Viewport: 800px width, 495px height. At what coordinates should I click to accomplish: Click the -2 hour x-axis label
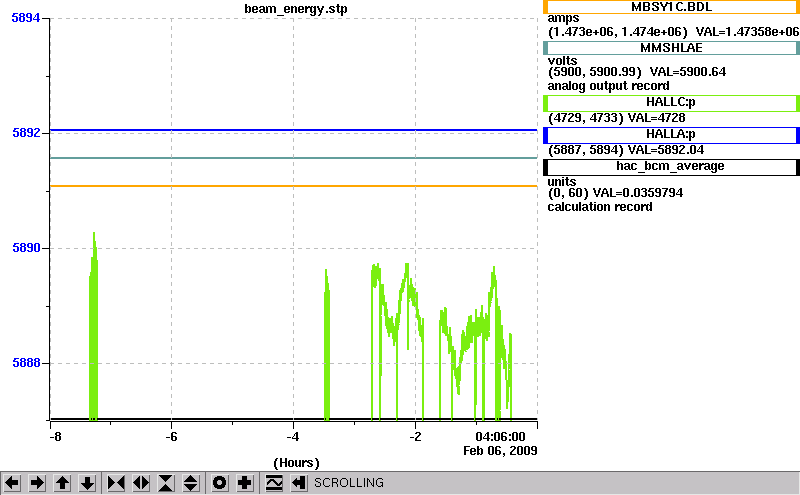(415, 437)
